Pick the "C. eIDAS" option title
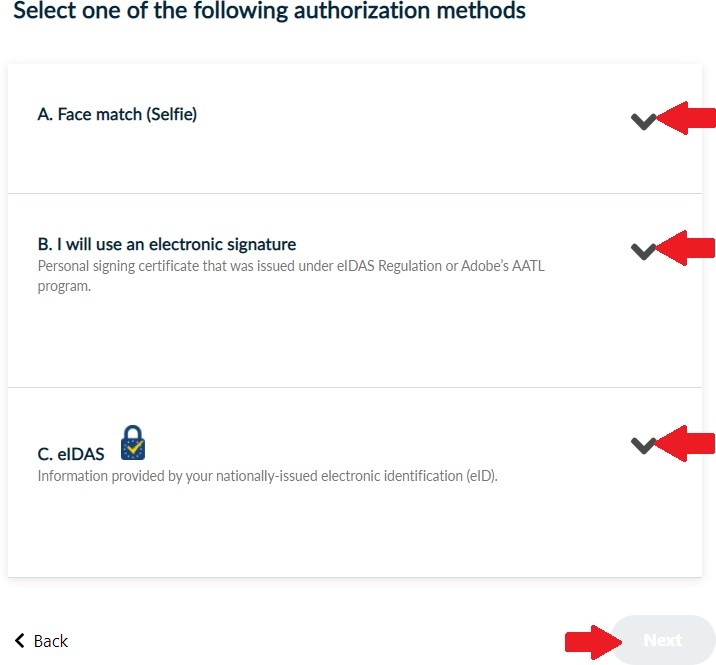Image resolution: width=716 pixels, height=665 pixels. [x=71, y=455]
